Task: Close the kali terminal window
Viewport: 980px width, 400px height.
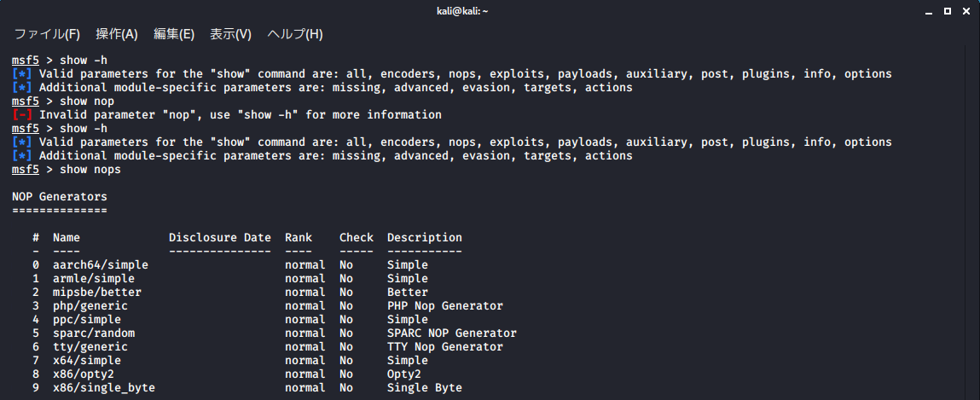Action: pos(966,10)
